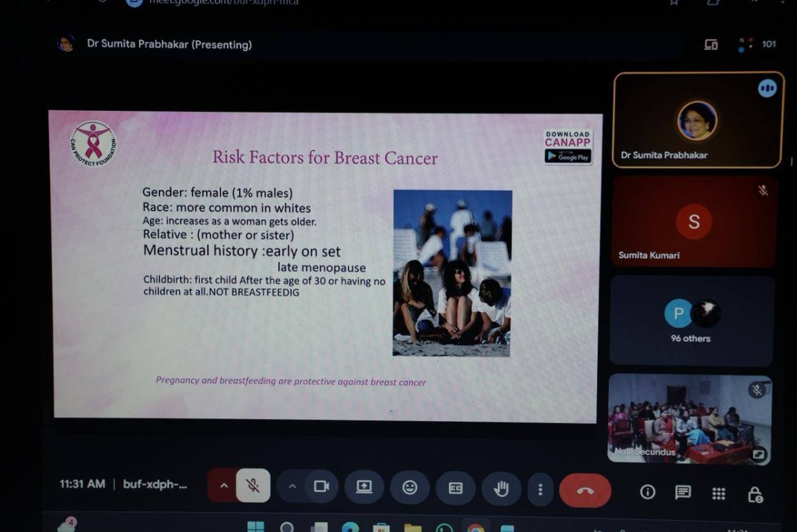Viewport: 797px width, 532px height.
Task: Expand audio settings chevron beside microphone
Action: click(x=224, y=486)
